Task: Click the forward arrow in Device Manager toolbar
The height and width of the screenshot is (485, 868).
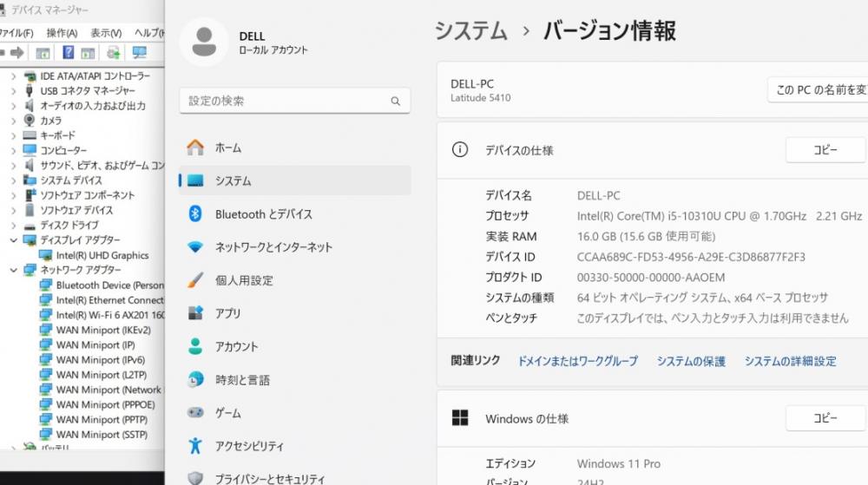Action: pyautogui.click(x=17, y=53)
